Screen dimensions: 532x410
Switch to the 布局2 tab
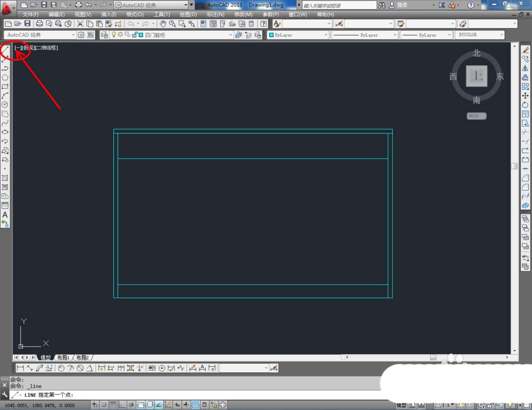(82, 357)
